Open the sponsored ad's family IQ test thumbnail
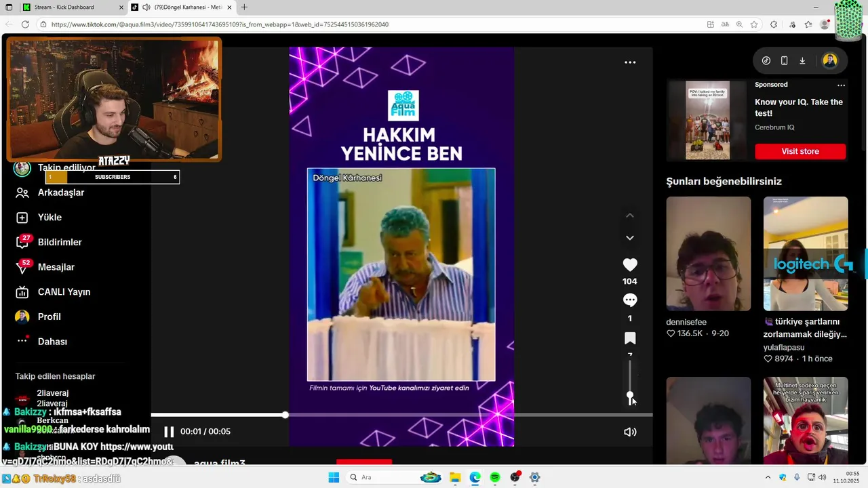 click(x=707, y=121)
